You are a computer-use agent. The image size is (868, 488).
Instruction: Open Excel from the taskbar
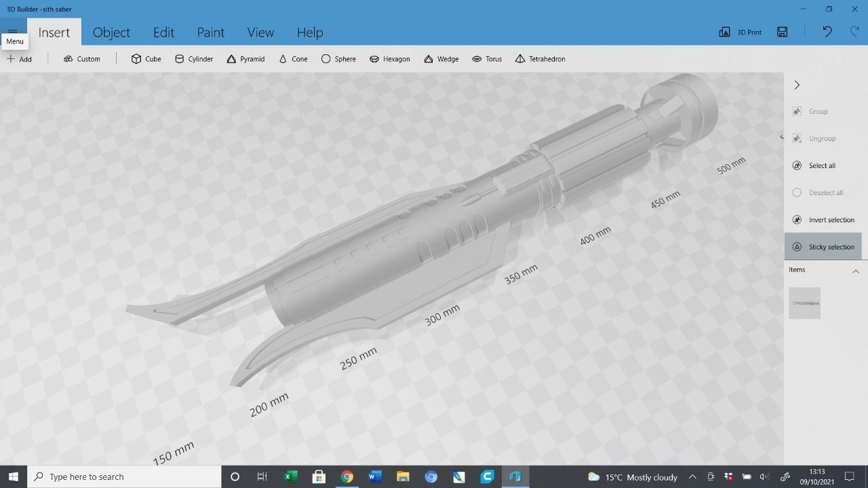[290, 476]
